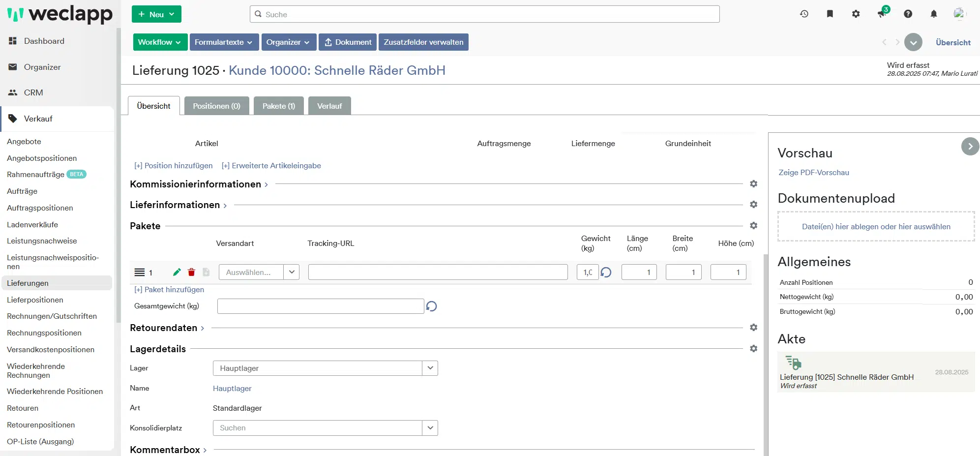Open the bookmarks icon in top bar

coord(830,14)
